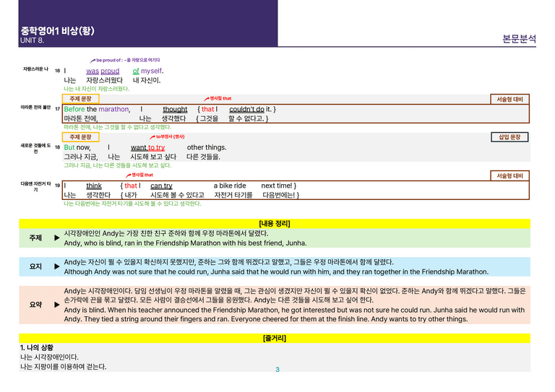555x392 pixels.
Task: Click the word 'myself.' in sentence 16
Action: (x=152, y=71)
